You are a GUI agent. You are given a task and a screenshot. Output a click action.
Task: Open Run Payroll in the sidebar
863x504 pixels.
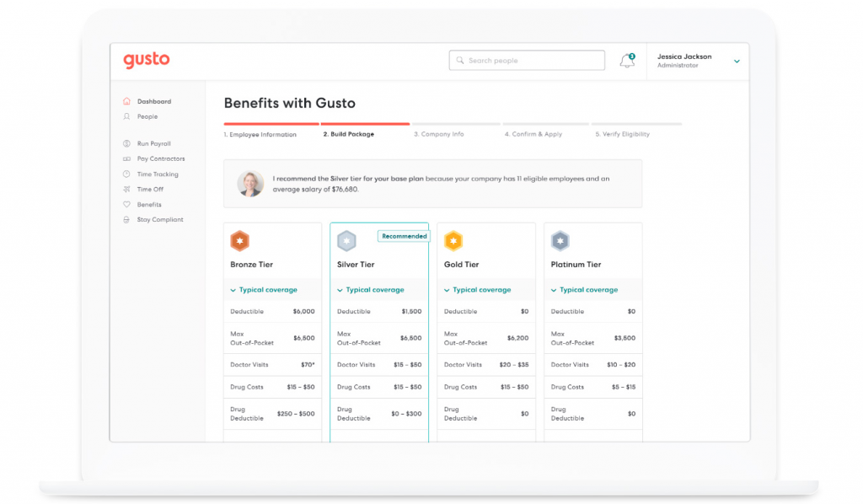point(153,144)
